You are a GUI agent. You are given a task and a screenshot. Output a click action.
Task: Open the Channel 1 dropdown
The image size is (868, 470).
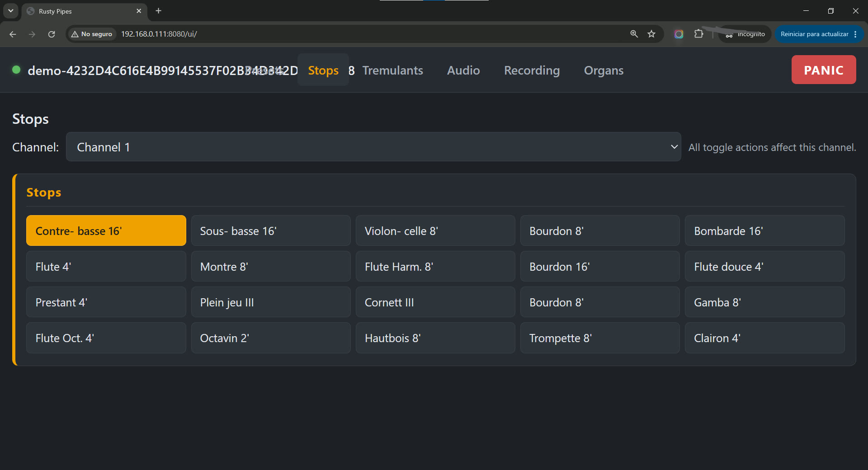[x=373, y=147]
